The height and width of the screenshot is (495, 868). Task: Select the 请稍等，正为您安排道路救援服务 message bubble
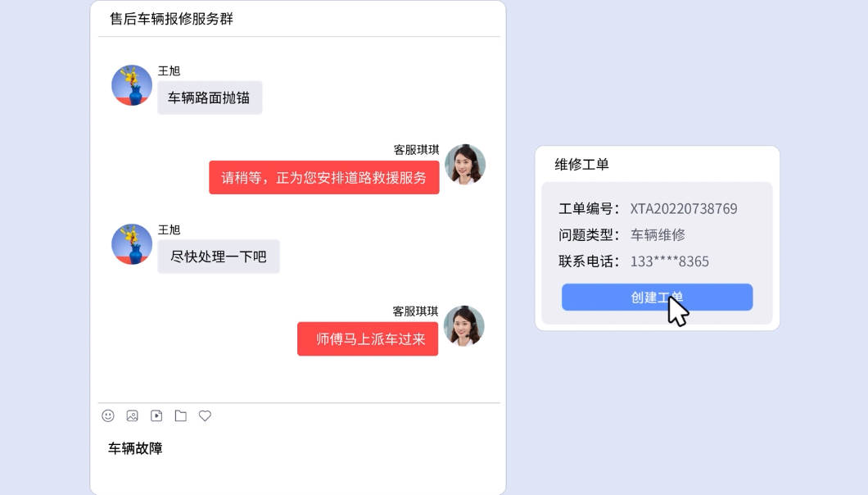324,178
